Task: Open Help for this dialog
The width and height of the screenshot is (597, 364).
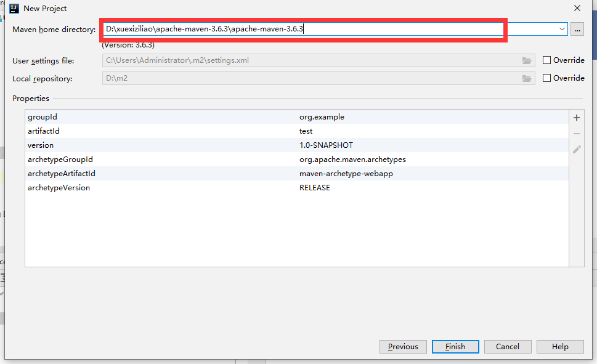Action: (x=560, y=347)
